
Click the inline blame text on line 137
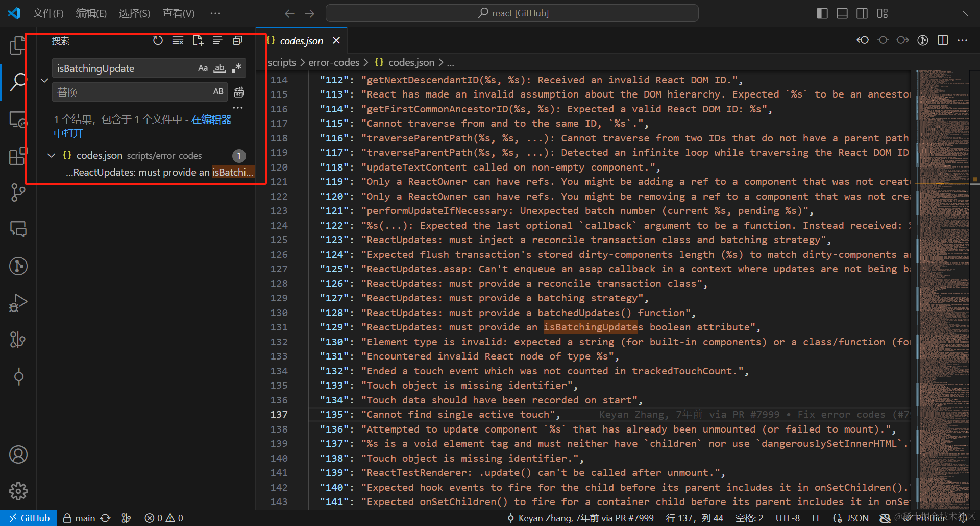754,414
